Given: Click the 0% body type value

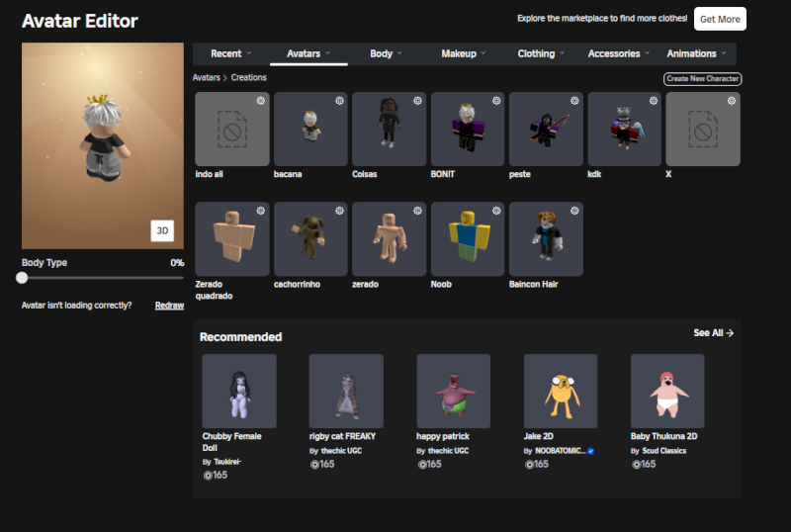Looking at the screenshot, I should (x=177, y=263).
